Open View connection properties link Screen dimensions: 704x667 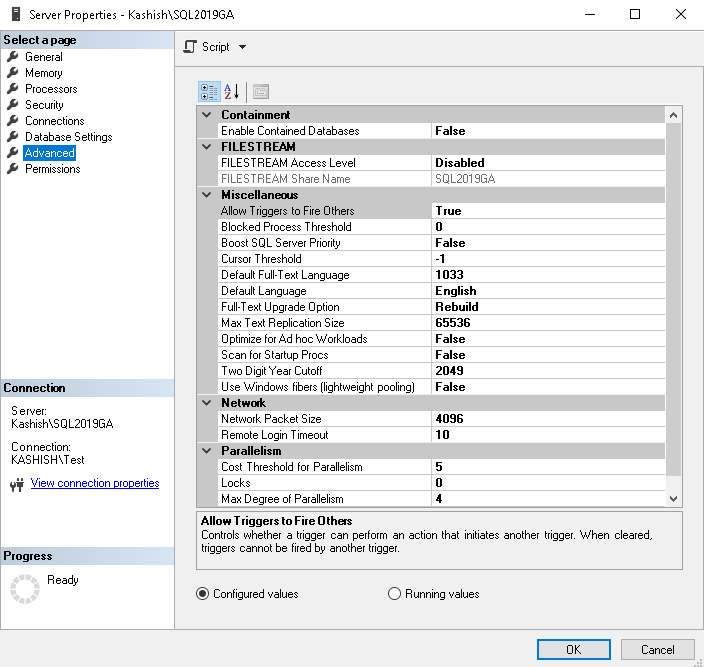click(x=95, y=483)
